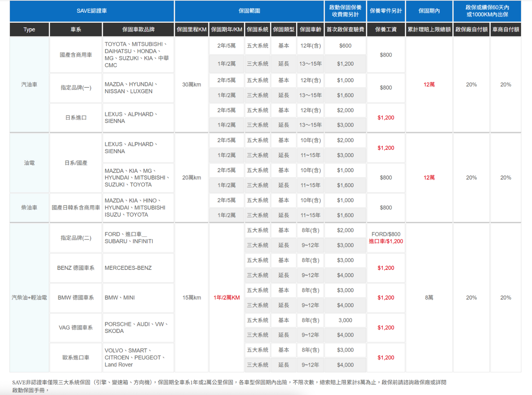Screen dimensions: 532x395
Task: Click the 國產含商用車 series cell
Action: pos(76,55)
